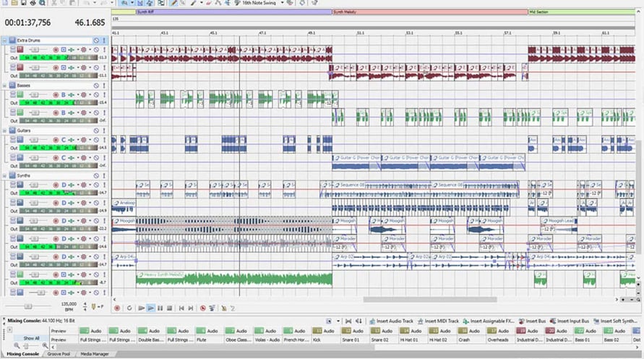The width and height of the screenshot is (644, 359).
Task: Click Insert Soft Synth button
Action: [615, 321]
